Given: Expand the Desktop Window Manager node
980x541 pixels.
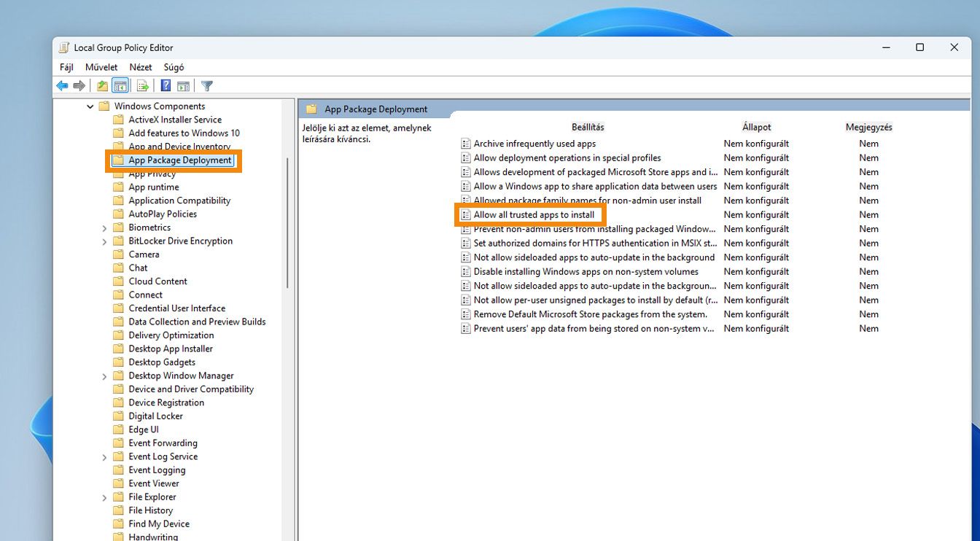Looking at the screenshot, I should [104, 376].
